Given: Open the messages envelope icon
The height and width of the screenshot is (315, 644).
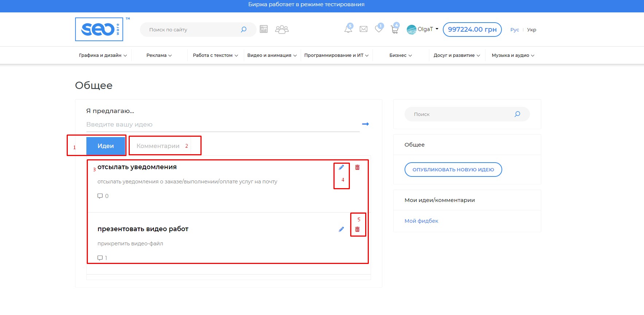Looking at the screenshot, I should point(363,29).
